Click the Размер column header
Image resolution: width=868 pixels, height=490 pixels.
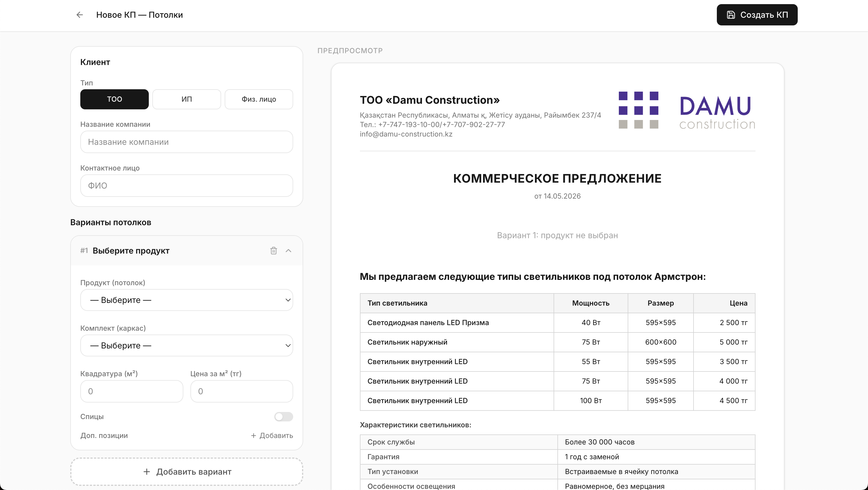tap(660, 303)
